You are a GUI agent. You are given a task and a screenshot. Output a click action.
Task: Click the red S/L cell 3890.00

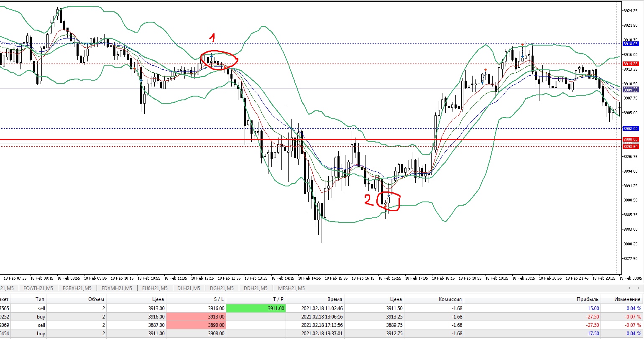point(196,325)
